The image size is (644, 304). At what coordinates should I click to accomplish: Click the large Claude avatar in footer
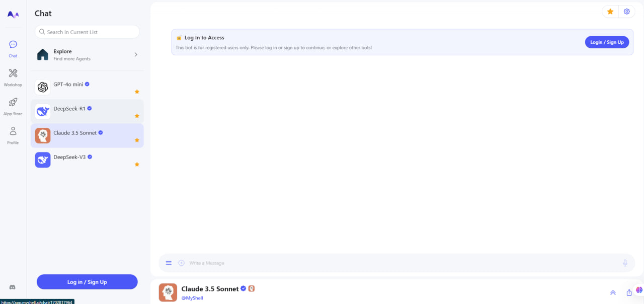(x=168, y=292)
